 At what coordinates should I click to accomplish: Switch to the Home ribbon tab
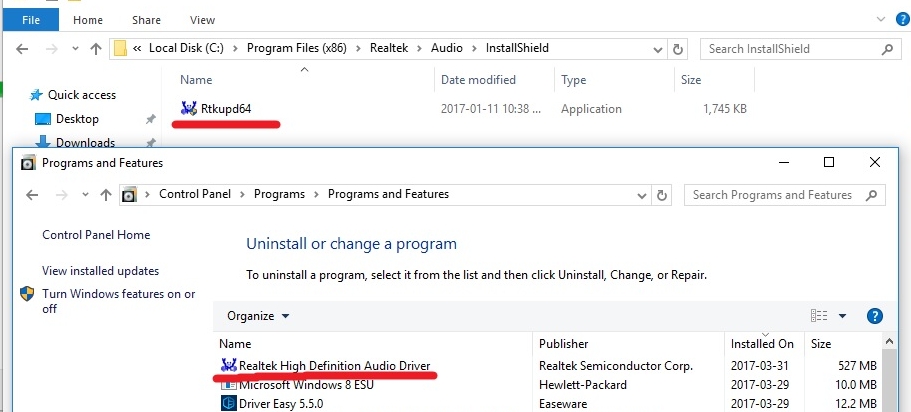pyautogui.click(x=88, y=20)
